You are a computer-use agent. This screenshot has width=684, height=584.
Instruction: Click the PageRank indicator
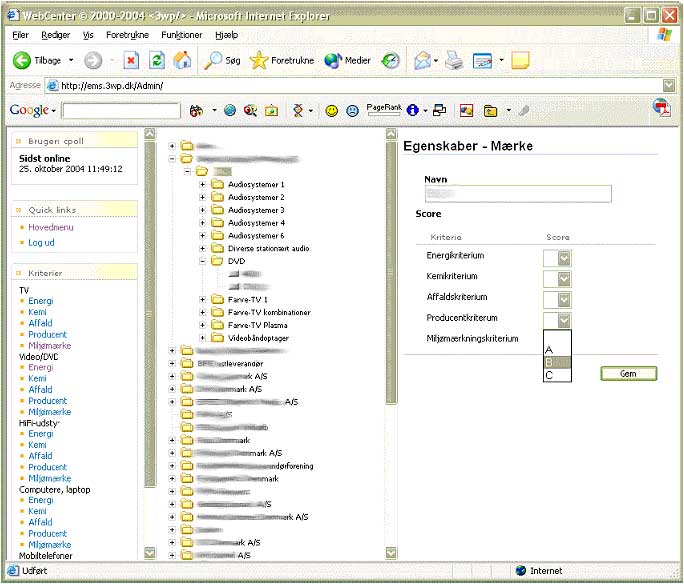[x=384, y=109]
